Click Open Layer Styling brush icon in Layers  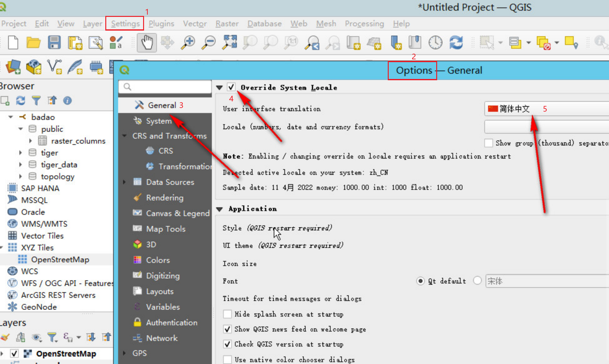pyautogui.click(x=5, y=337)
